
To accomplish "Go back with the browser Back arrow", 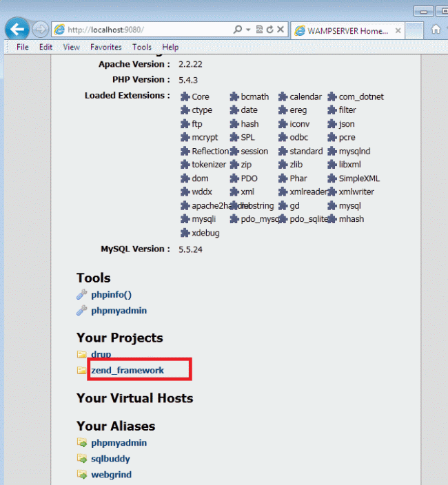I will (17, 30).
